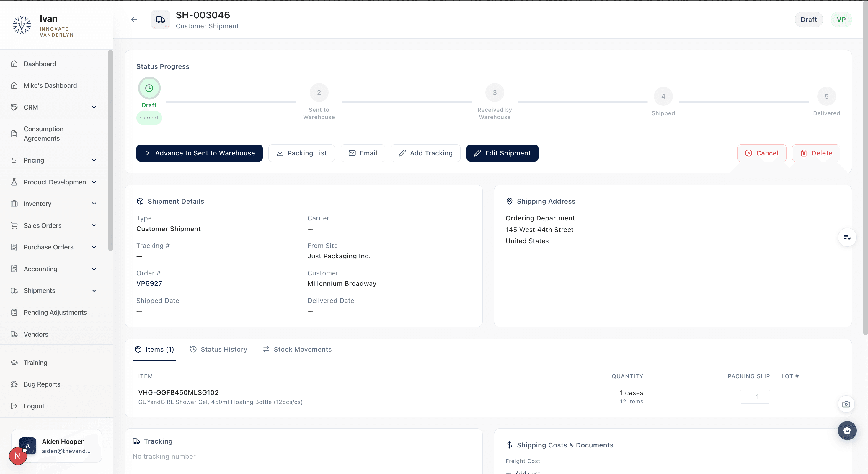Image resolution: width=868 pixels, height=474 pixels.
Task: Click From Site Just Packaging Inc.
Action: [339, 256]
